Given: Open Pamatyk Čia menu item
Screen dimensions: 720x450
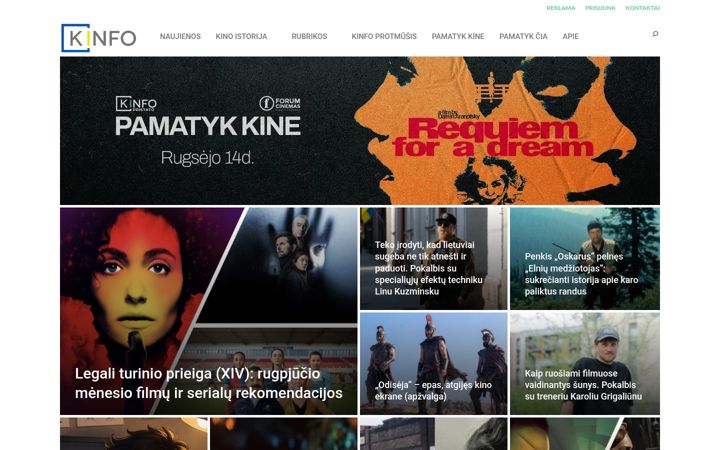Looking at the screenshot, I should click(x=523, y=36).
